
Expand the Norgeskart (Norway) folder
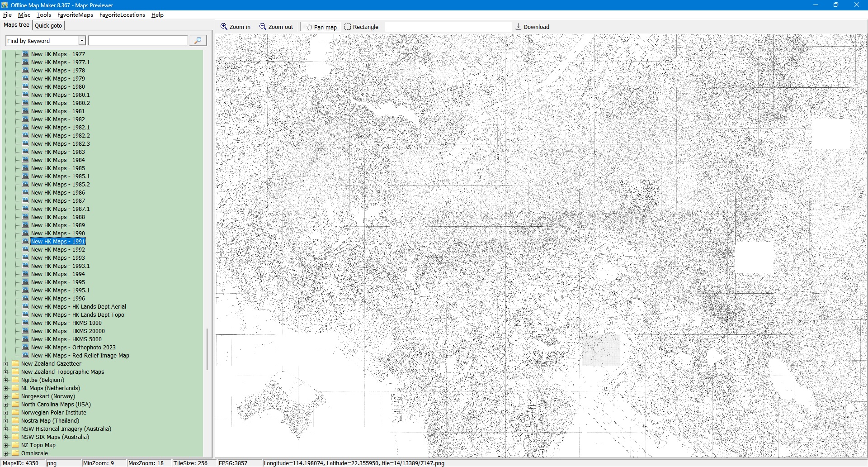(x=6, y=396)
